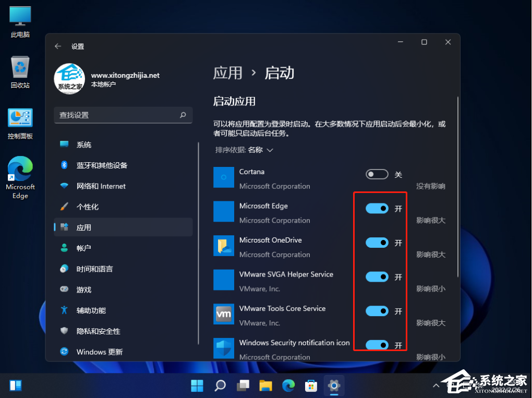The width and height of the screenshot is (532, 398).
Task: Disable Microsoft Edge startup
Action: pyautogui.click(x=378, y=208)
